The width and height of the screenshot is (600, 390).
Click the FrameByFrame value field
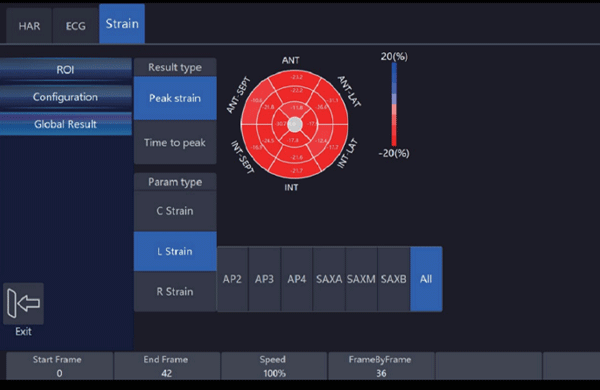[381, 366]
